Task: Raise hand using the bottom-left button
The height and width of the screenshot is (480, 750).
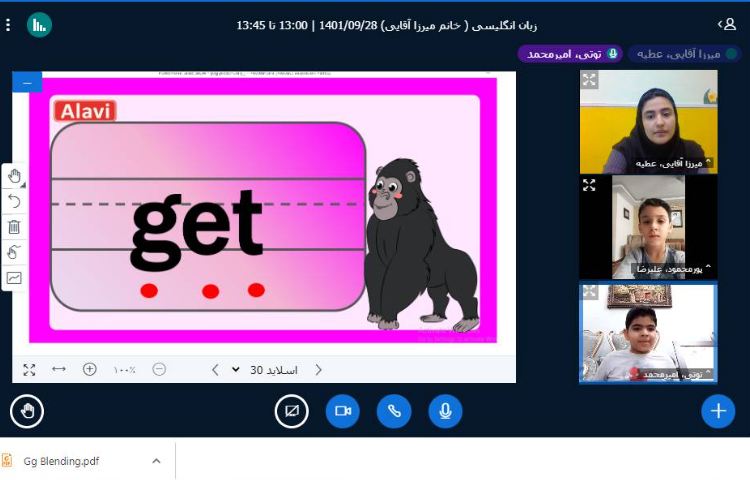Action: (27, 411)
